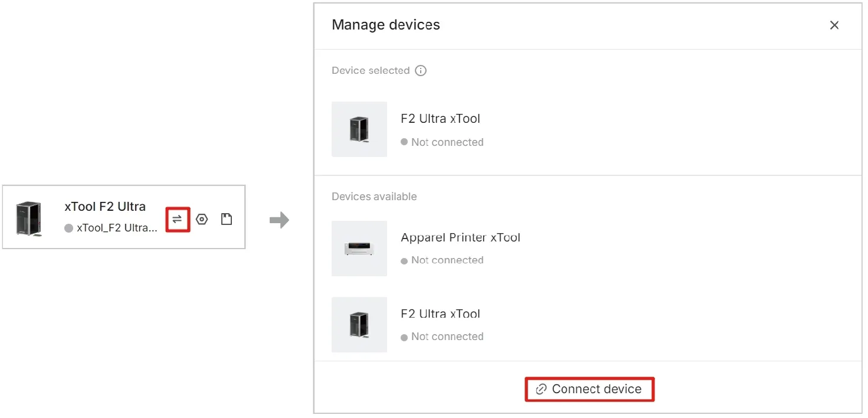Image resolution: width=868 pixels, height=418 pixels.
Task: Click Not connected status under selected device
Action: click(x=447, y=142)
